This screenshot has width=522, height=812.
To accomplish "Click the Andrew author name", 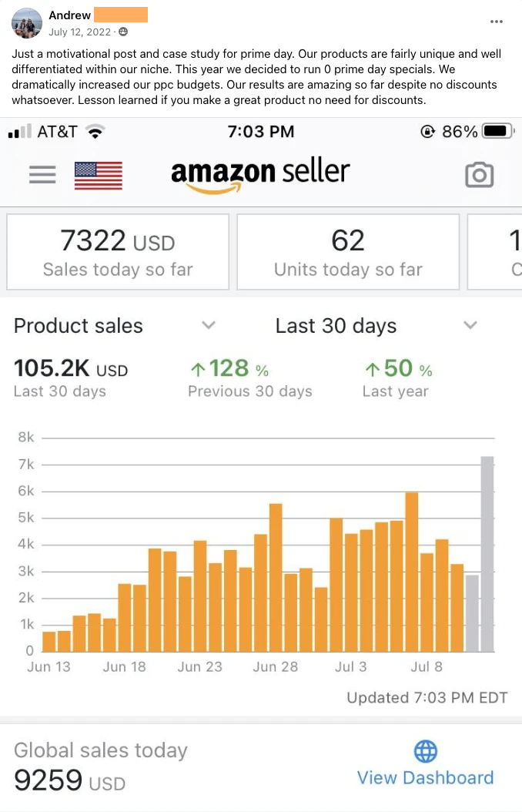I will tap(69, 15).
